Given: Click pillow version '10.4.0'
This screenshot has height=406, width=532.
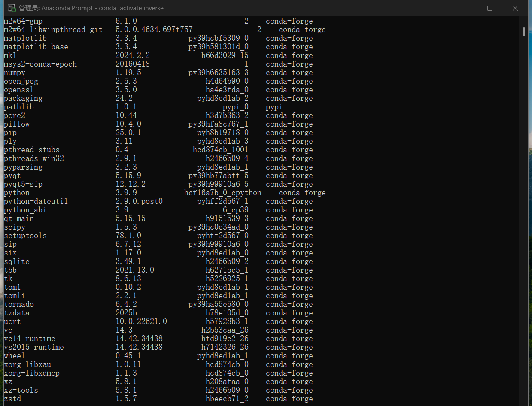Looking at the screenshot, I should 128,124.
